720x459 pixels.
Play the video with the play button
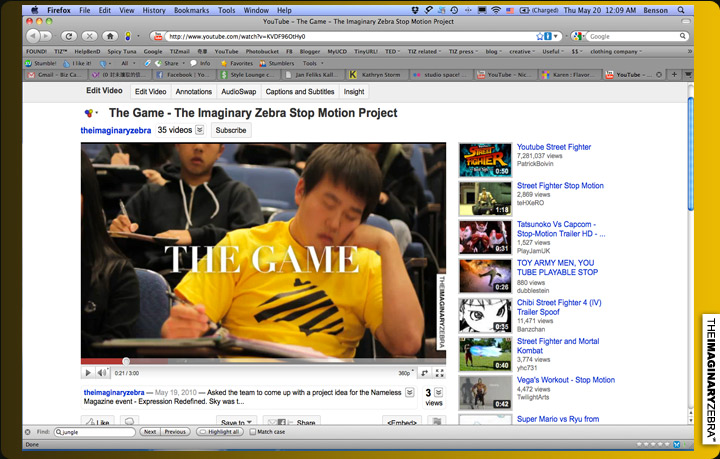point(88,373)
